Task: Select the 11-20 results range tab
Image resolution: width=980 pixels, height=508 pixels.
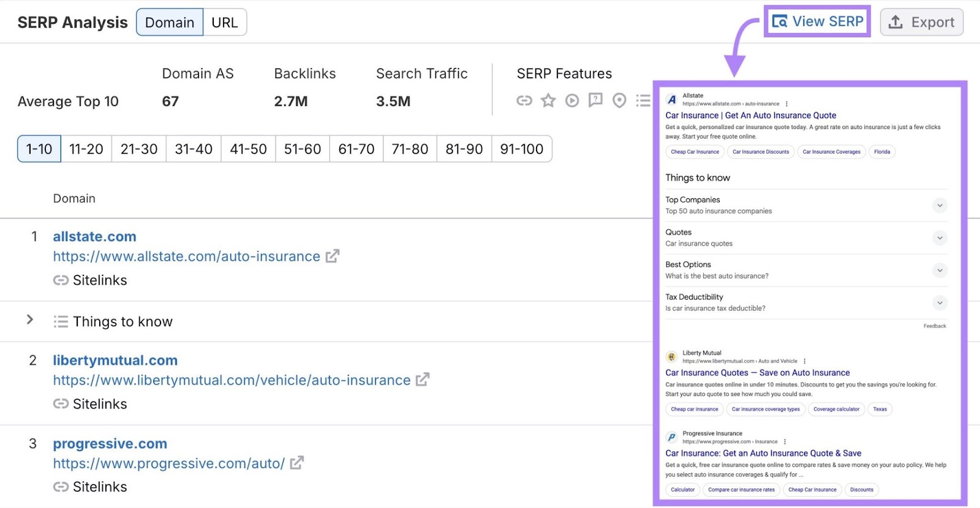Action: click(86, 149)
